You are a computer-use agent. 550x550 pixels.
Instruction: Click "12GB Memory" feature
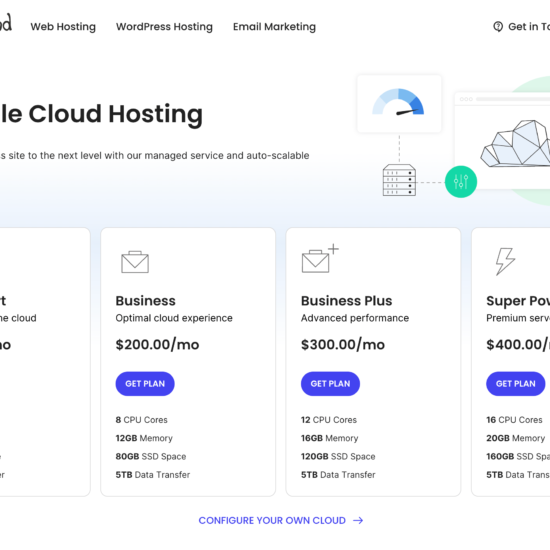click(144, 438)
